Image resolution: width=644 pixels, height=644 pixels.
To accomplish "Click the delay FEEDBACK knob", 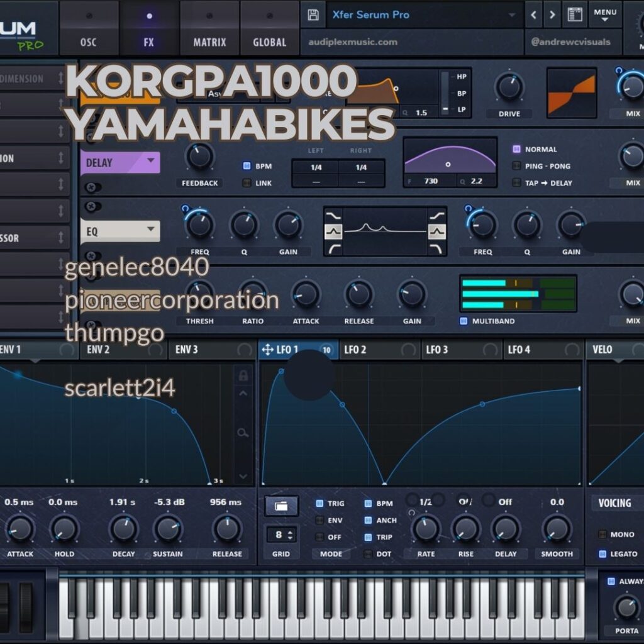I will pyautogui.click(x=199, y=157).
